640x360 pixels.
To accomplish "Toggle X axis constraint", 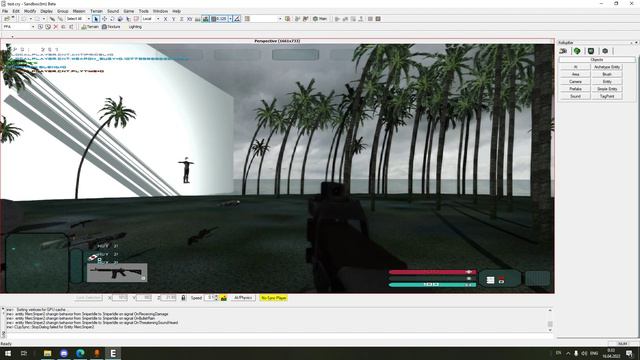I will pos(165,19).
